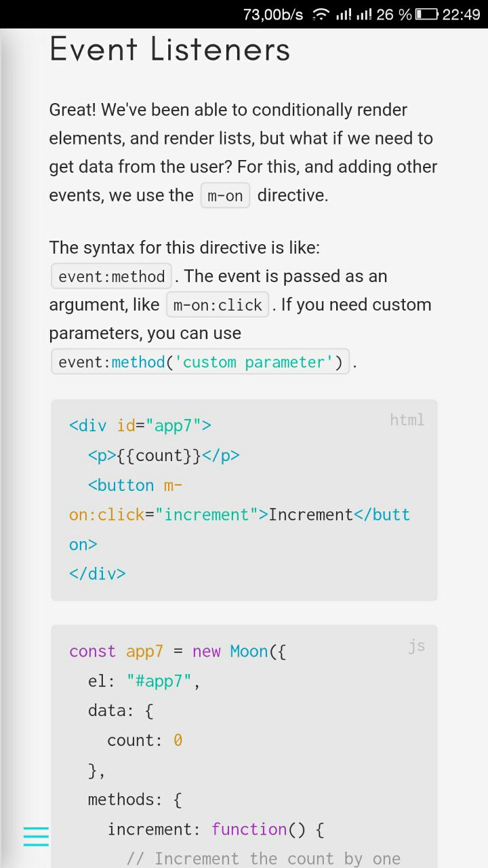
Task: Click the const app7 = new Moon line
Action: [178, 652]
